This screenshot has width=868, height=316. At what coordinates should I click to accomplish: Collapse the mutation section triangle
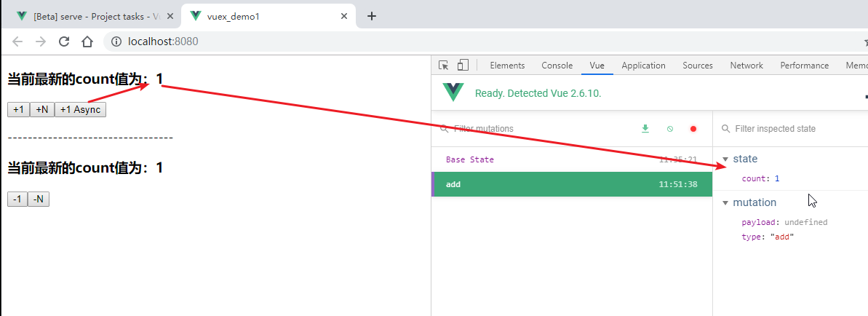pos(725,203)
